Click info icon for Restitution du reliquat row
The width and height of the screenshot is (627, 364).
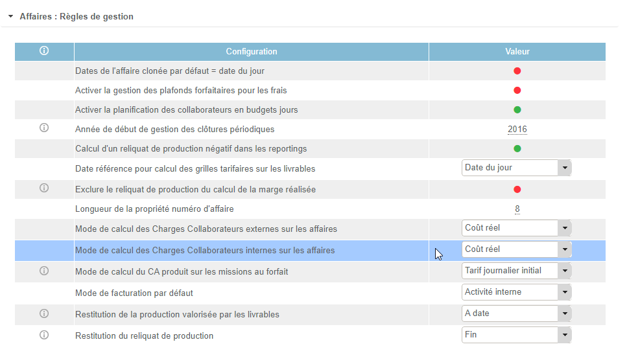coord(44,335)
